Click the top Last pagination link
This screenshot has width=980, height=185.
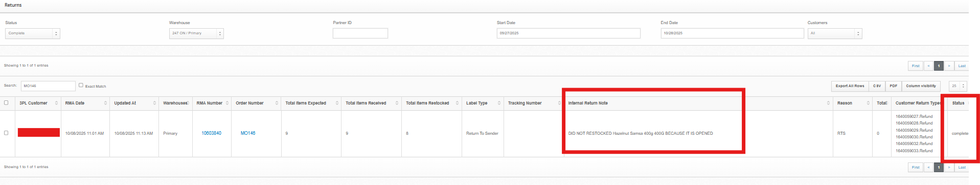click(962, 66)
